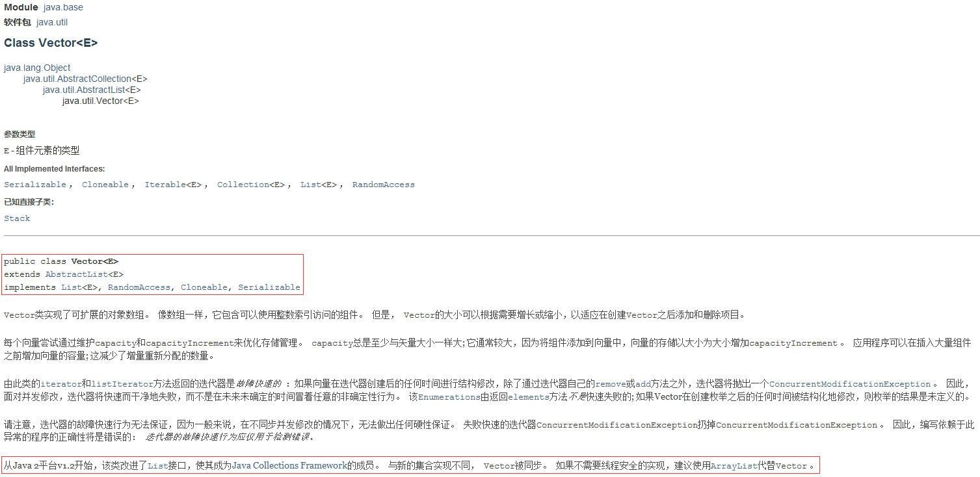Click AbstractList<E> in the extends clause
Screen dimensions: 980x477
click(85, 274)
